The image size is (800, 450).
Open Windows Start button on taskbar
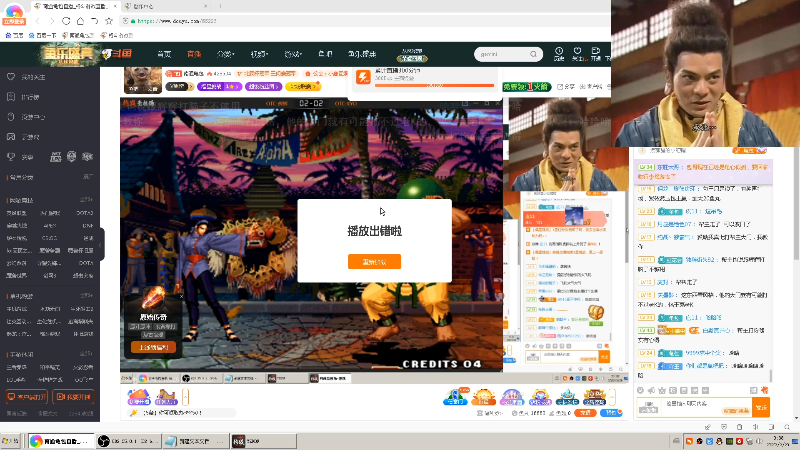pos(10,441)
